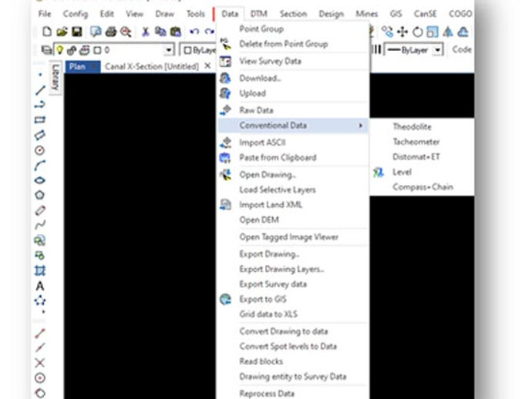Image resolution: width=532 pixels, height=399 pixels.
Task: Open the Config menu
Action: pos(76,14)
